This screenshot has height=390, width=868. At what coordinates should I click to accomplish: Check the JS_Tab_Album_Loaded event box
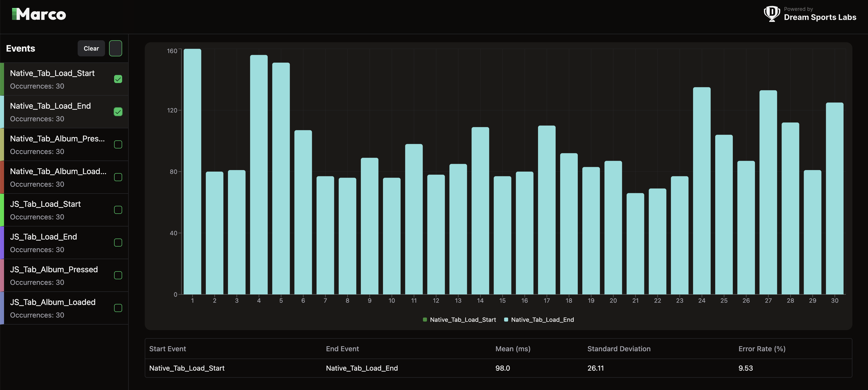118,308
